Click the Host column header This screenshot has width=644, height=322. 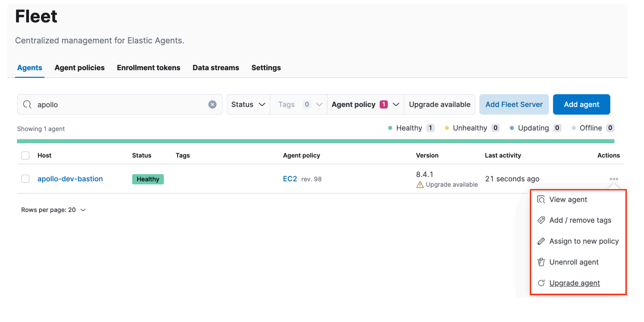(44, 156)
